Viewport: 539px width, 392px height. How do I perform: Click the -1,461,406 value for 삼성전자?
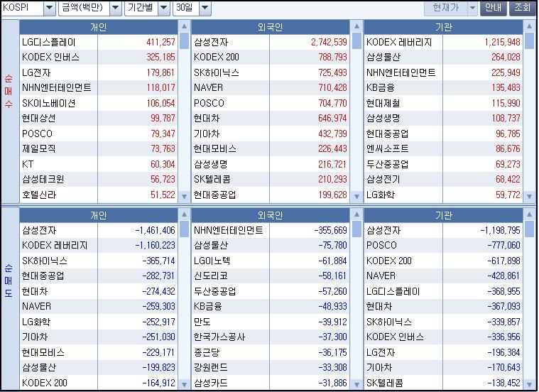tap(156, 230)
